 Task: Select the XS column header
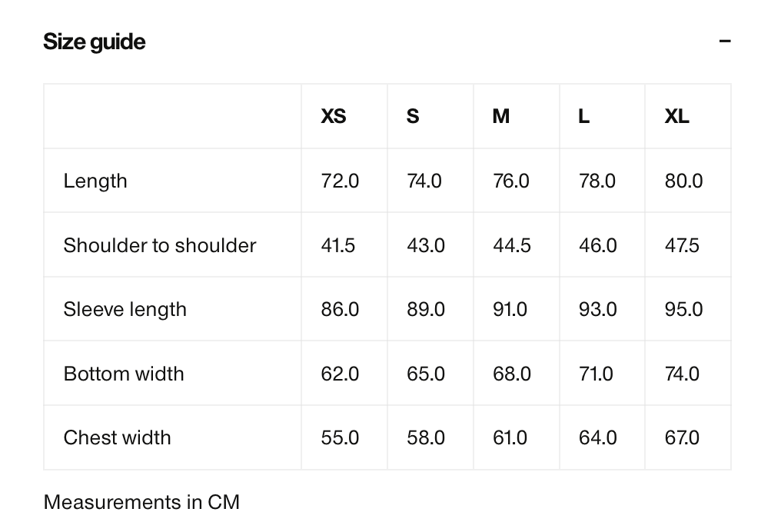pos(333,116)
